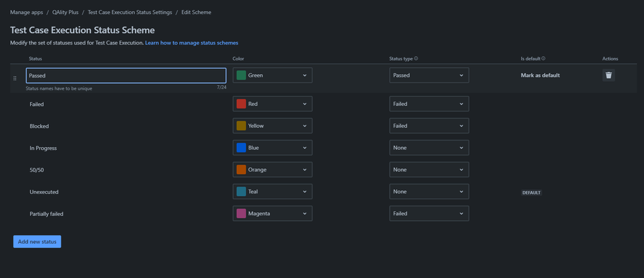The width and height of the screenshot is (644, 278).
Task: Select the Unexecuted status name
Action: pyautogui.click(x=44, y=192)
